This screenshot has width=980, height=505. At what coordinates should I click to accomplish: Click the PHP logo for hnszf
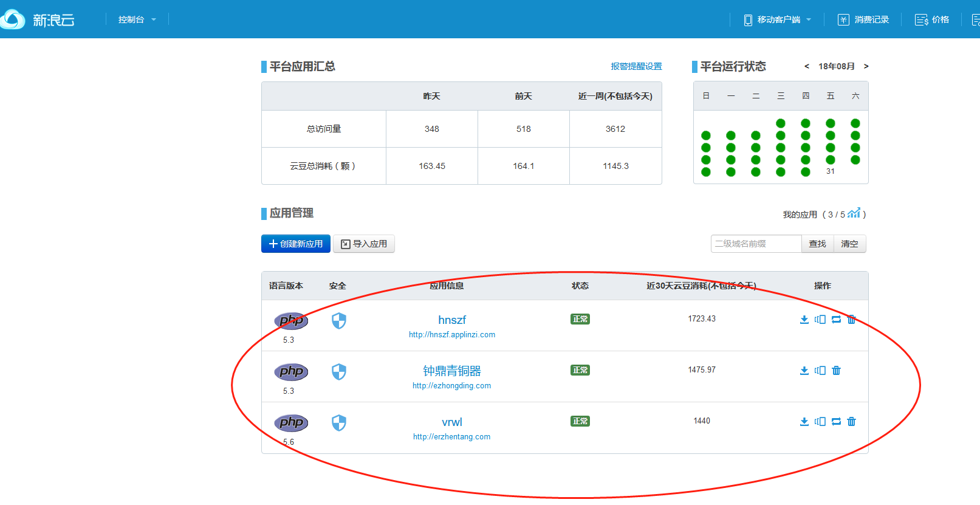pos(291,320)
